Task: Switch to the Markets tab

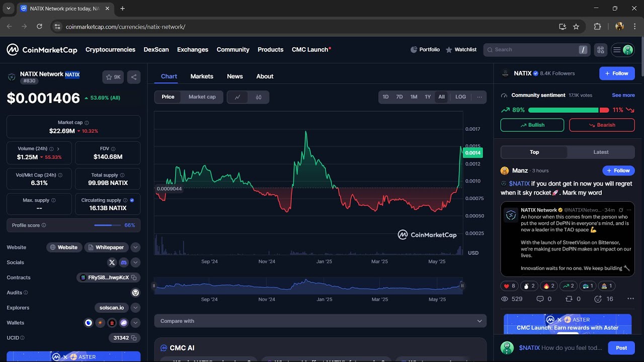Action: pos(202,76)
